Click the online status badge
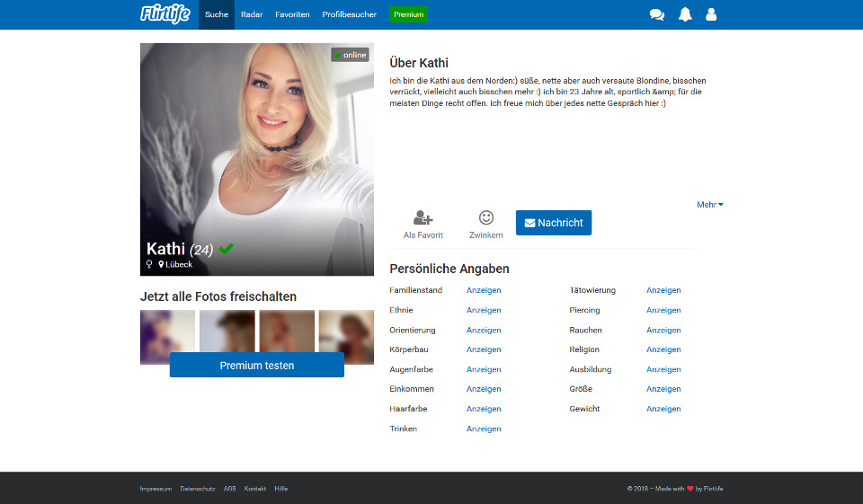This screenshot has width=863, height=504. click(351, 55)
